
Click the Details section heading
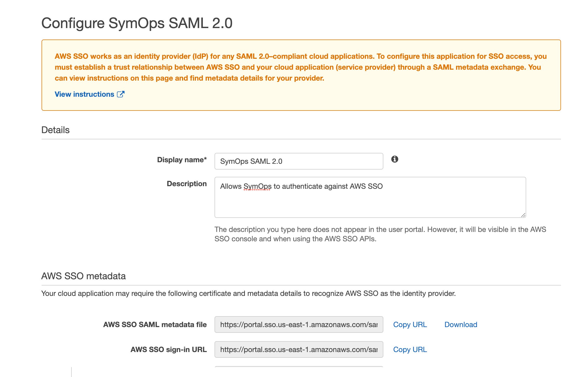point(55,130)
